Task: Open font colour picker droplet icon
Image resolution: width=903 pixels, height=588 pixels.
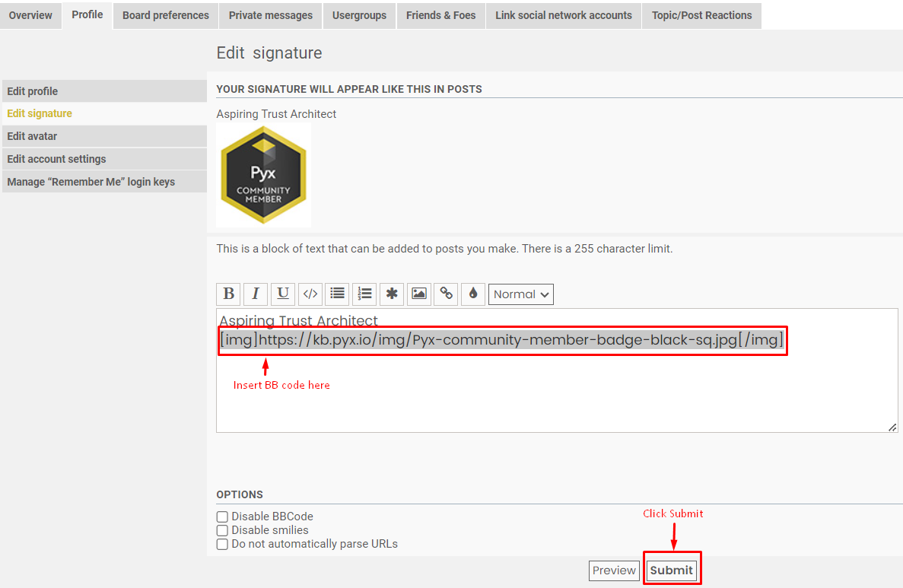Action: coord(473,294)
